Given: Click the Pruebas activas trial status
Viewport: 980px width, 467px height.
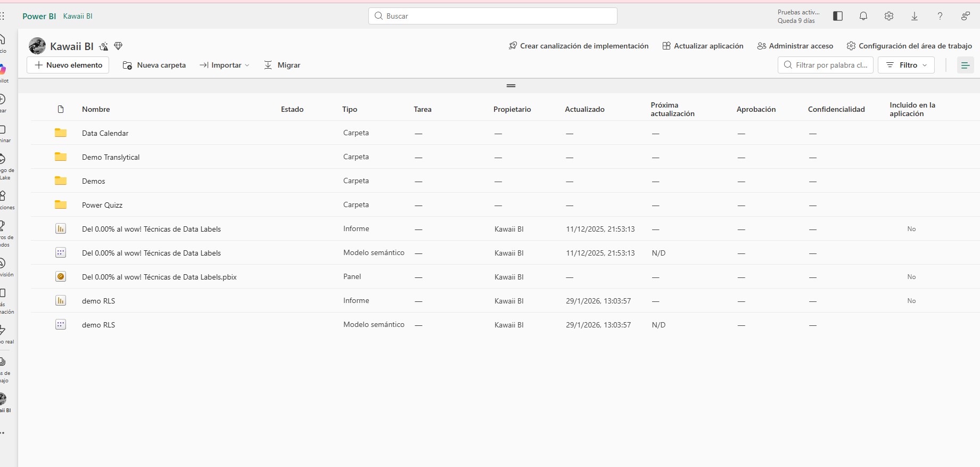Looking at the screenshot, I should pyautogui.click(x=798, y=16).
